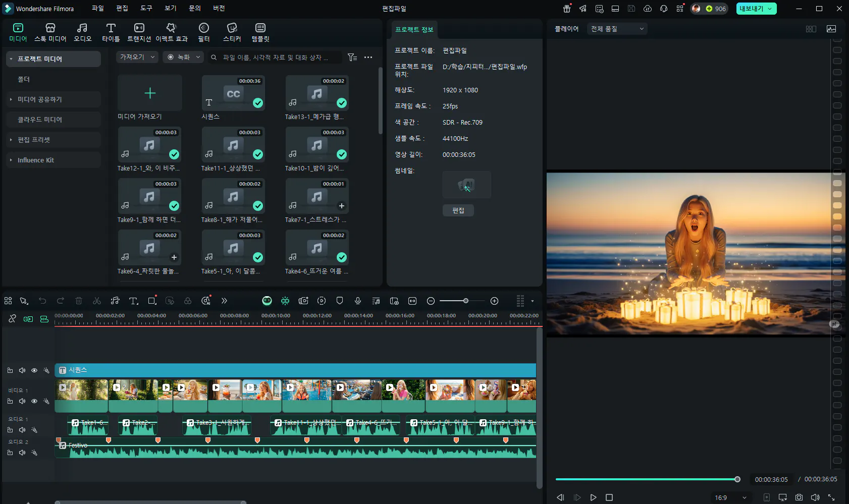The height and width of the screenshot is (504, 849).
Task: Open the 파일 (File) menu
Action: coord(97,9)
